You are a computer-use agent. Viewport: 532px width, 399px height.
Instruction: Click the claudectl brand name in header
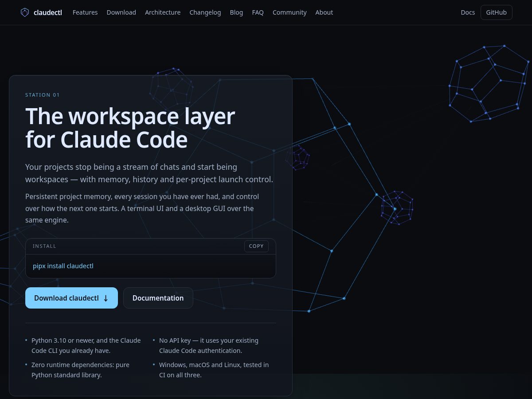pyautogui.click(x=48, y=12)
